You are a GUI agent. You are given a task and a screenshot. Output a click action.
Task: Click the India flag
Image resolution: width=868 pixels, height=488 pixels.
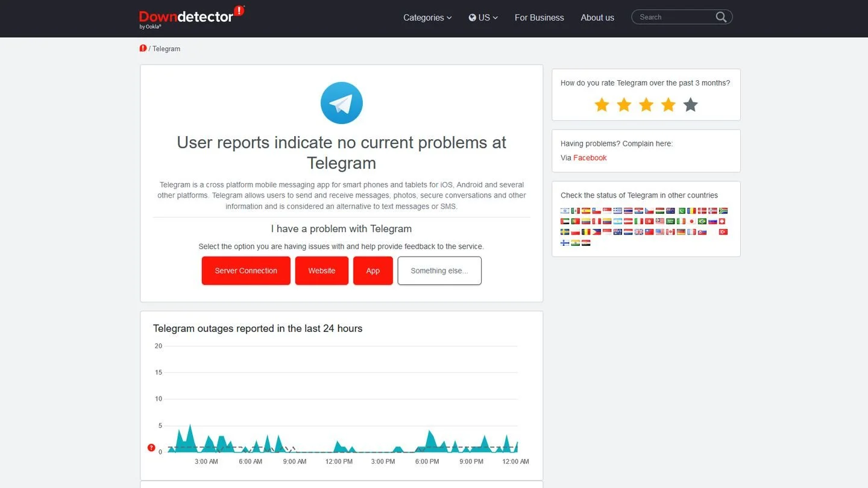point(576,243)
